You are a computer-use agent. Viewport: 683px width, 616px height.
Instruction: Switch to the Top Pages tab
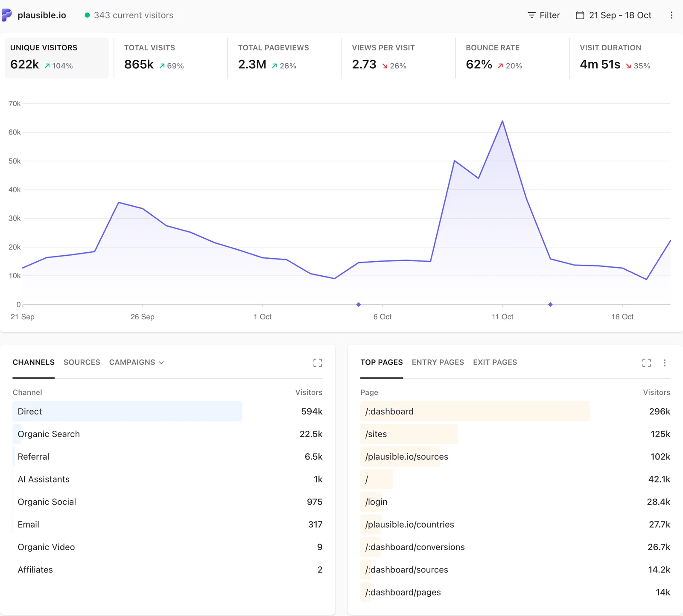point(382,362)
